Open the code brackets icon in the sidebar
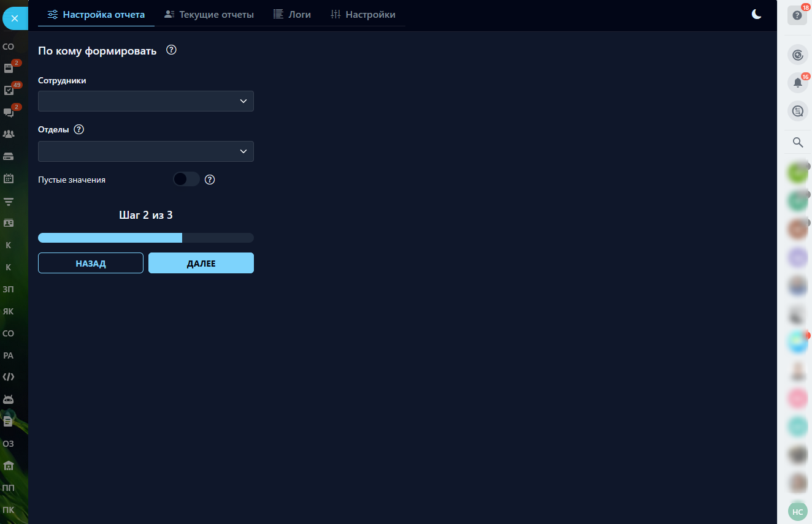 click(x=9, y=377)
